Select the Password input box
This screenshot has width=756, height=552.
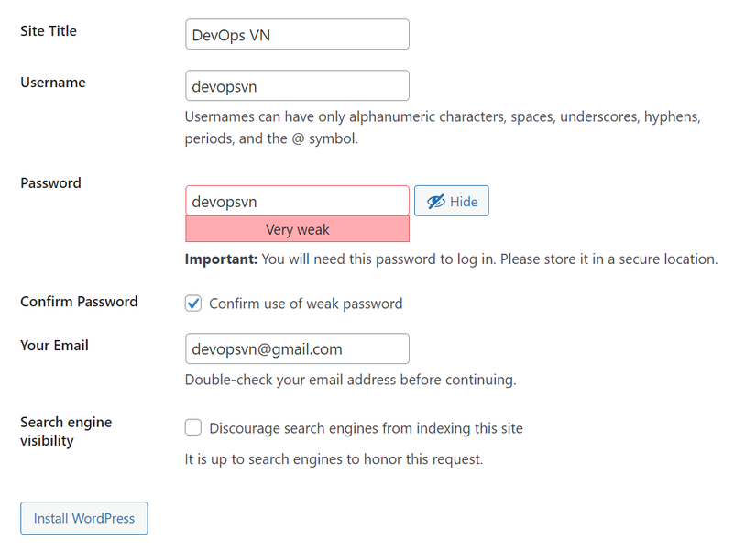297,201
